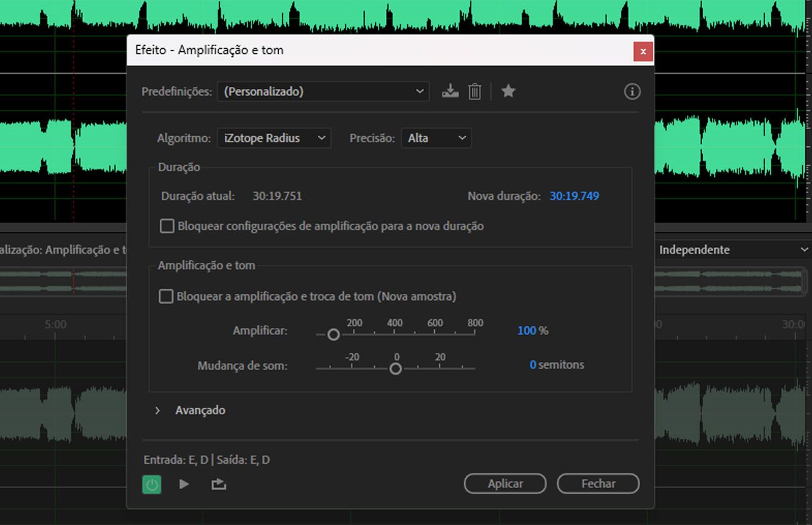This screenshot has width=812, height=525.
Task: Click the dialog title Efeito - Amplificação e tom
Action: 209,50
